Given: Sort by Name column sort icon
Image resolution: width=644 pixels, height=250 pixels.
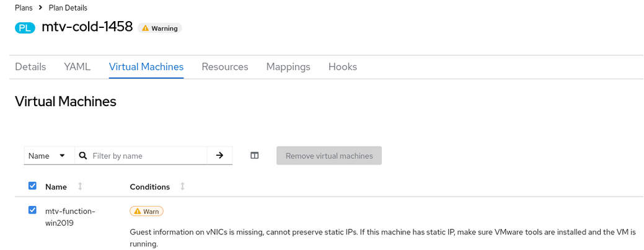Looking at the screenshot, I should [x=80, y=187].
